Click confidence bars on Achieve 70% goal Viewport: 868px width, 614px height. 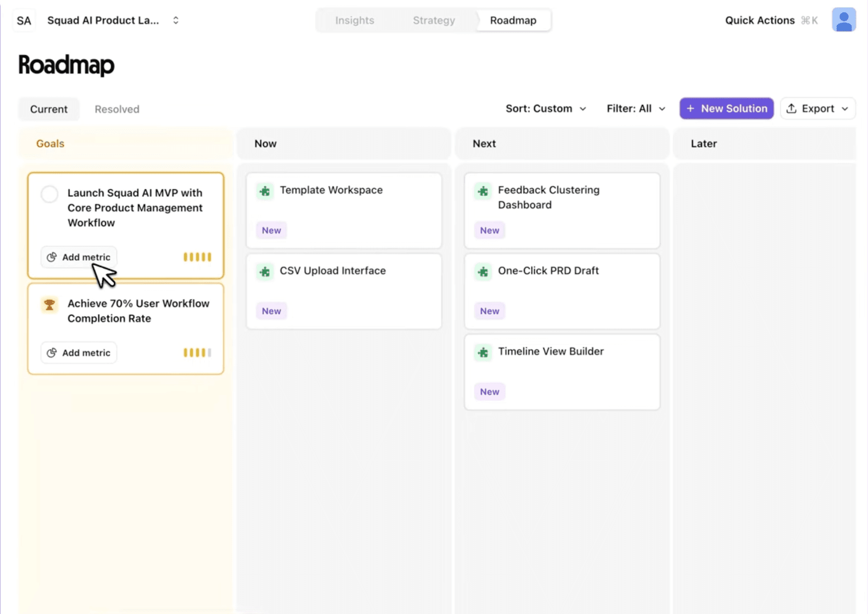coord(197,352)
